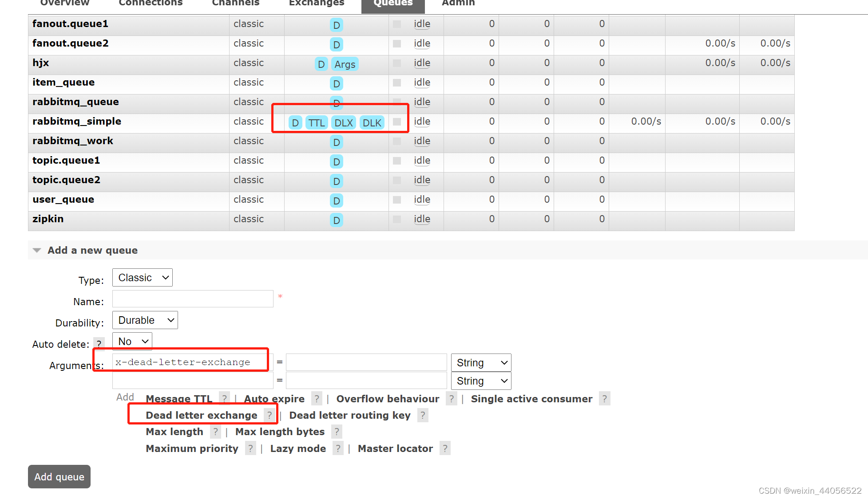This screenshot has width=868, height=499.
Task: Click help icon next to Dead letter exchange
Action: 269,415
